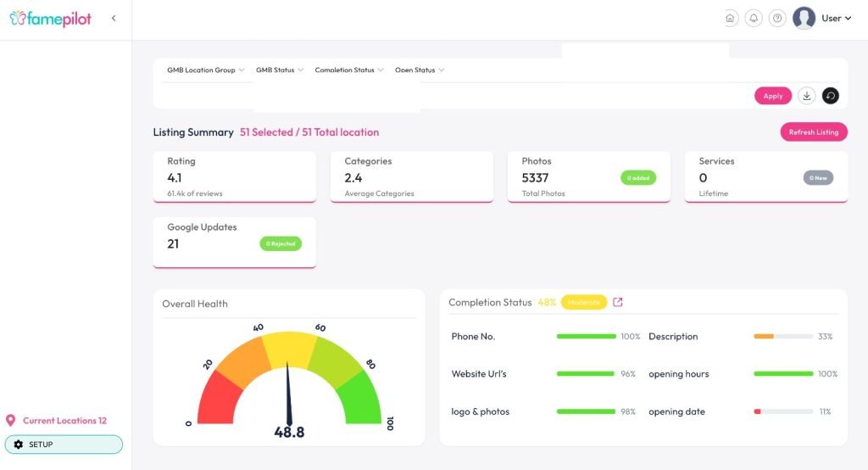Viewport: 868px width, 470px height.
Task: Click the opening hours progress bar
Action: pos(783,374)
